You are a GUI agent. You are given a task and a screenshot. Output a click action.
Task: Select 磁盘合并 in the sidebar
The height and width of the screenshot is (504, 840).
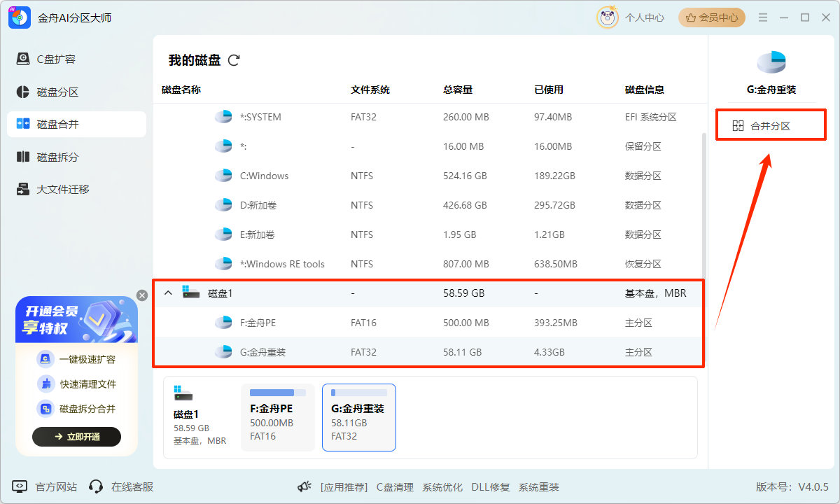tap(76, 124)
